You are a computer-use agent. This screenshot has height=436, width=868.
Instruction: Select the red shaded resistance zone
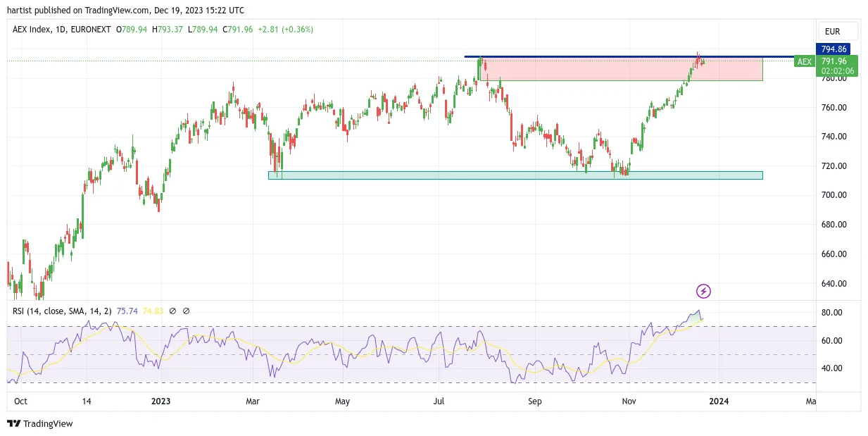(619, 69)
